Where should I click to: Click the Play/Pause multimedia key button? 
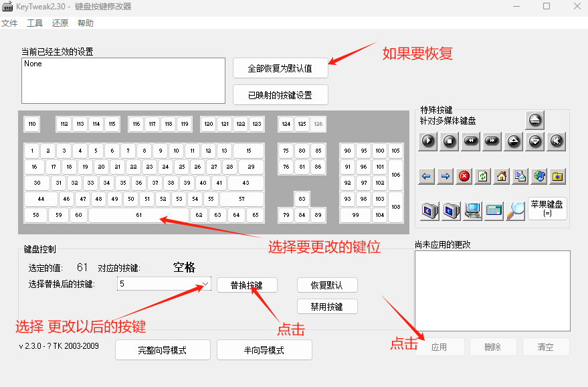pos(428,141)
